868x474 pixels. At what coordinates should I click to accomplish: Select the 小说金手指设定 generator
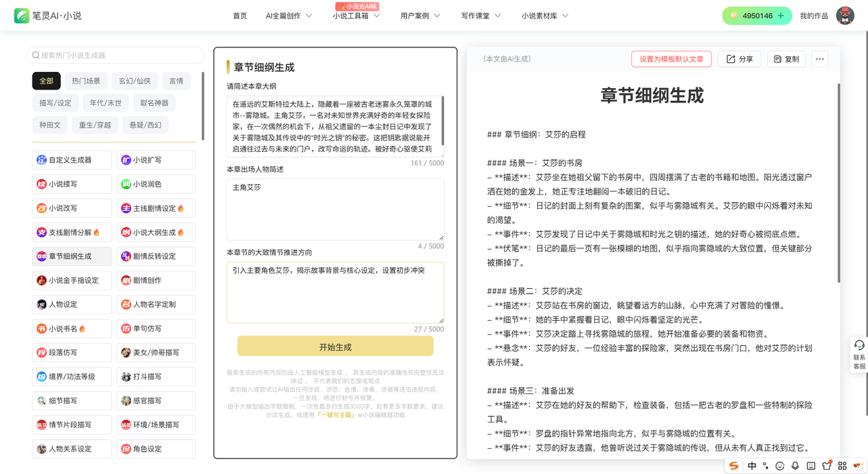tap(72, 280)
